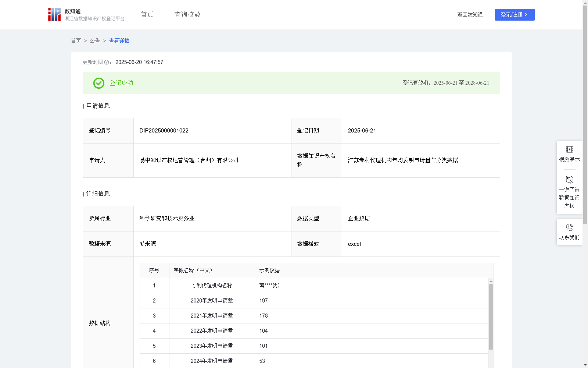The width and height of the screenshot is (588, 368).
Task: Click the 返回数知通 link
Action: (470, 15)
